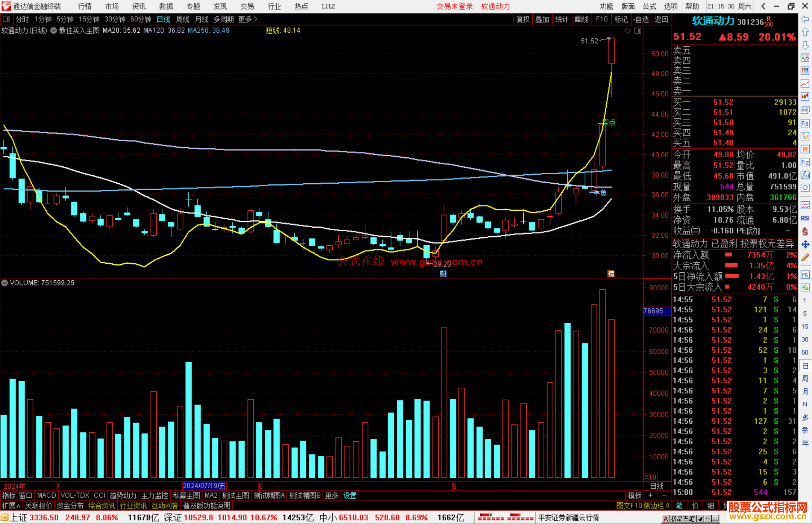This screenshot has height=524, width=812.
Task: Open the candlestick chart icon in sidebar
Action: click(x=805, y=97)
